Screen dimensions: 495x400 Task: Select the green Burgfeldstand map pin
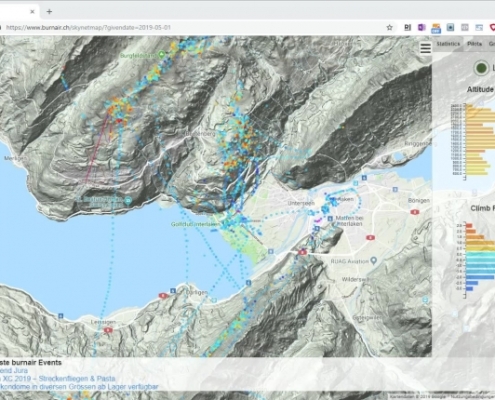(x=162, y=55)
